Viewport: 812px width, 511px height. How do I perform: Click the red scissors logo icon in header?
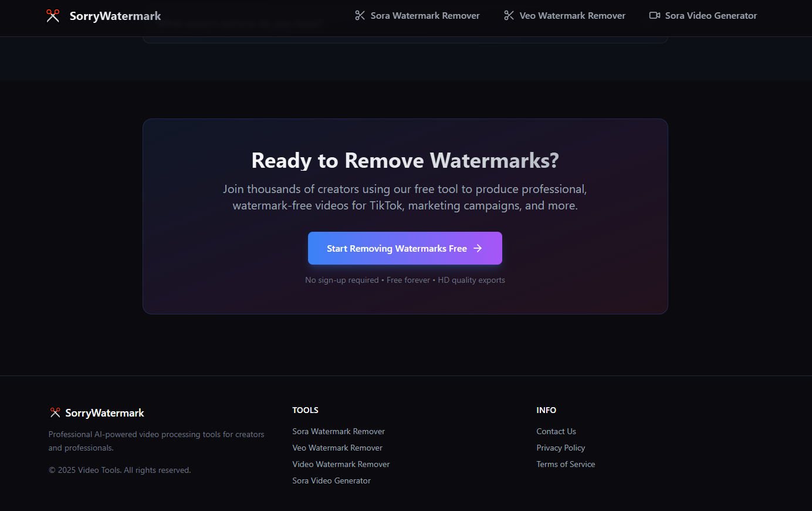pyautogui.click(x=53, y=16)
